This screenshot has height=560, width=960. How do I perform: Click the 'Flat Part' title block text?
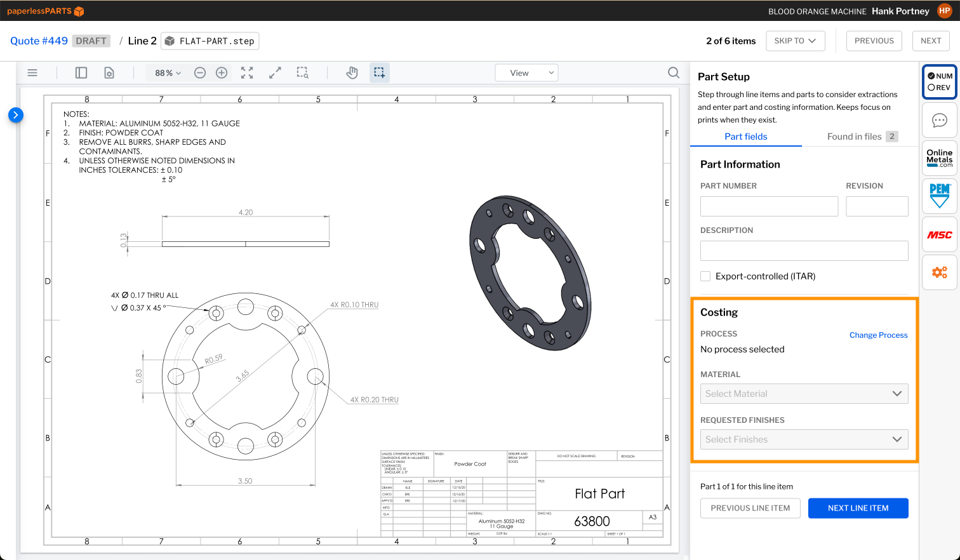[x=599, y=493]
